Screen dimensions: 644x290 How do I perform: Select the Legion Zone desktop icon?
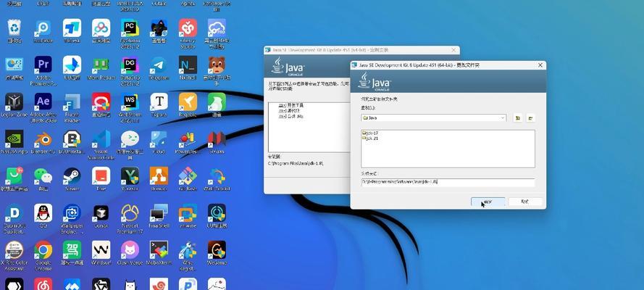(x=14, y=104)
